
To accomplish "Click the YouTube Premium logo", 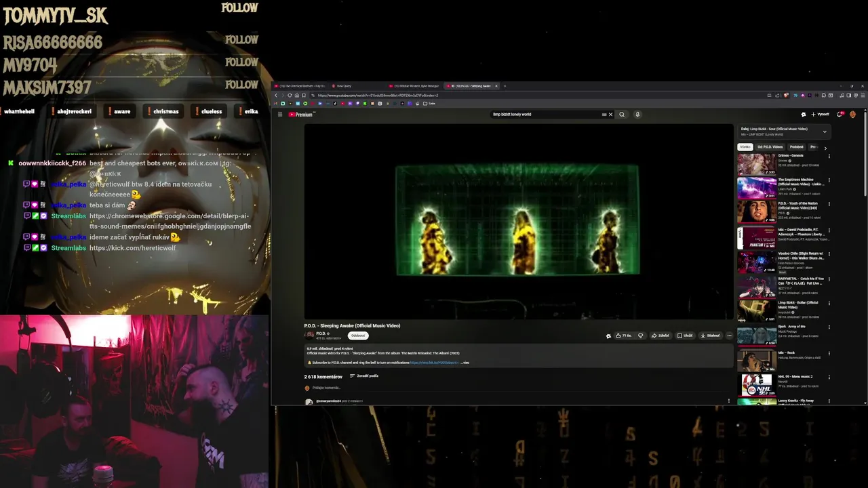I will 300,115.
